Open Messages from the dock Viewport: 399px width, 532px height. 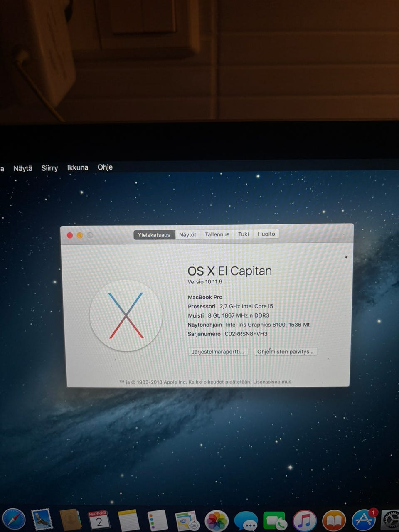coord(246,522)
